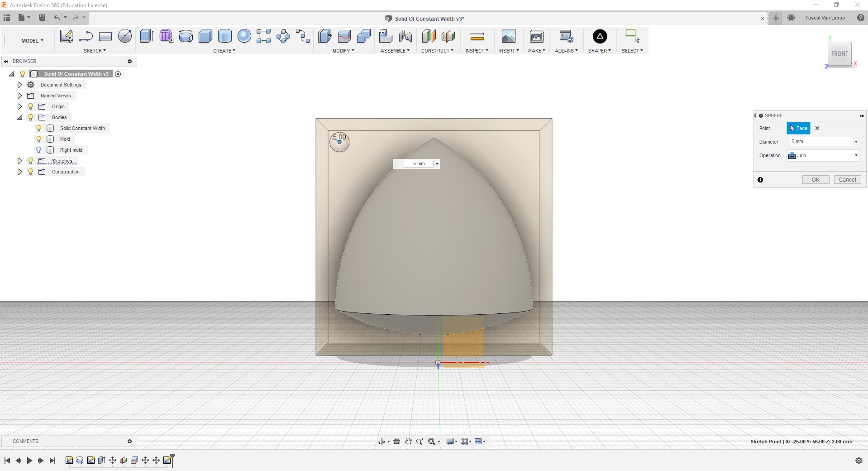868x471 pixels.
Task: Expand the Document Settings node
Action: [19, 85]
